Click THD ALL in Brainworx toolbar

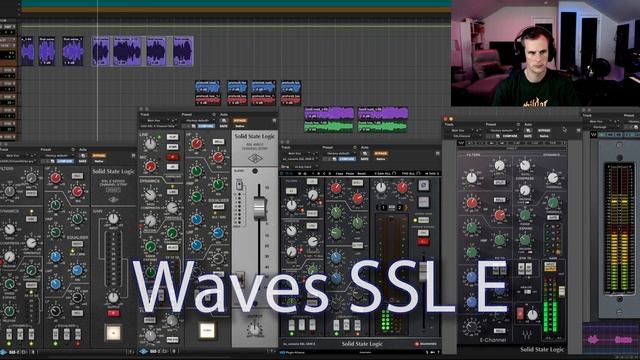click(411, 173)
